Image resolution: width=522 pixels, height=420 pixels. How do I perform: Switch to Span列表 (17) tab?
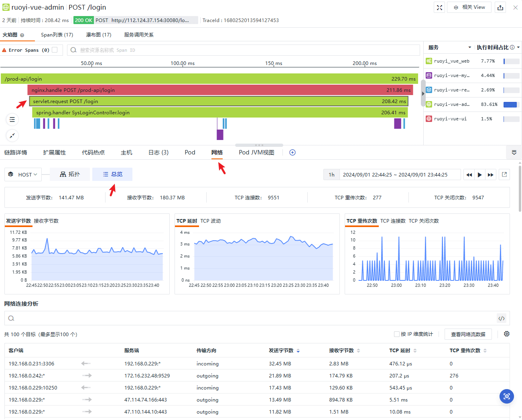click(57, 35)
